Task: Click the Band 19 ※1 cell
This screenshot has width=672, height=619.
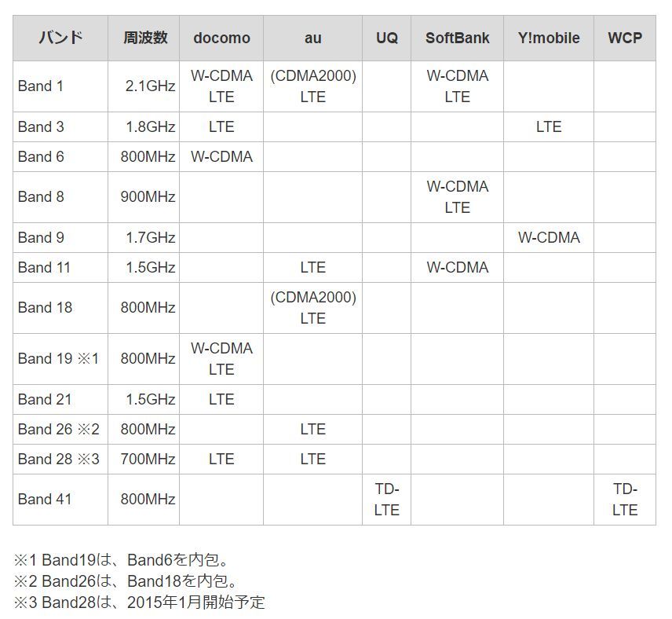Action: [59, 359]
